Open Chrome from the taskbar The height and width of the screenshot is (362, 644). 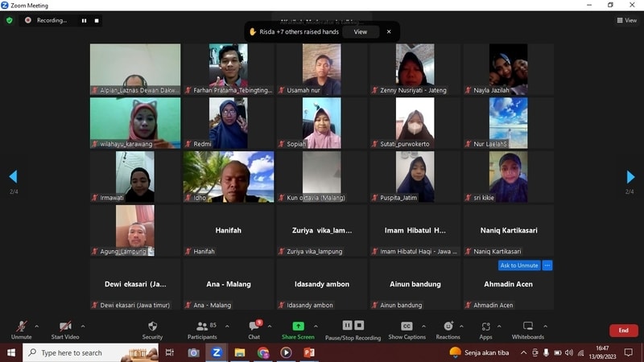pyautogui.click(x=263, y=352)
